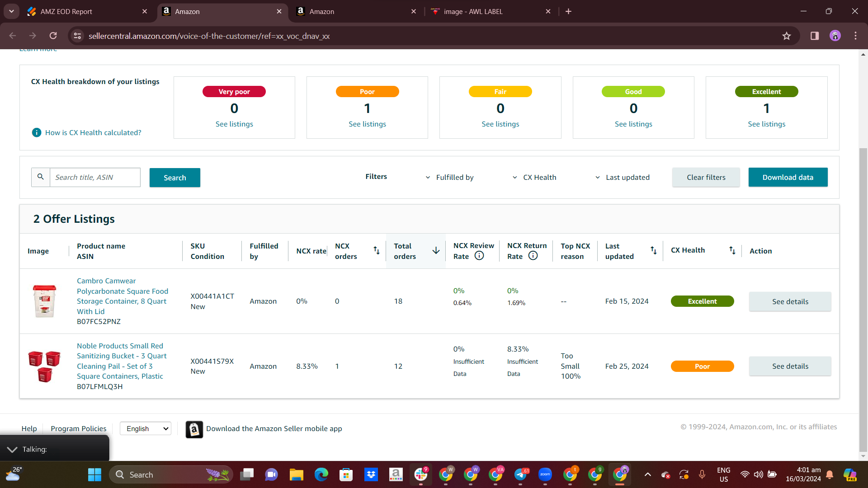Image resolution: width=868 pixels, height=488 pixels.
Task: Sort by Total orders descending arrow
Action: click(x=436, y=250)
